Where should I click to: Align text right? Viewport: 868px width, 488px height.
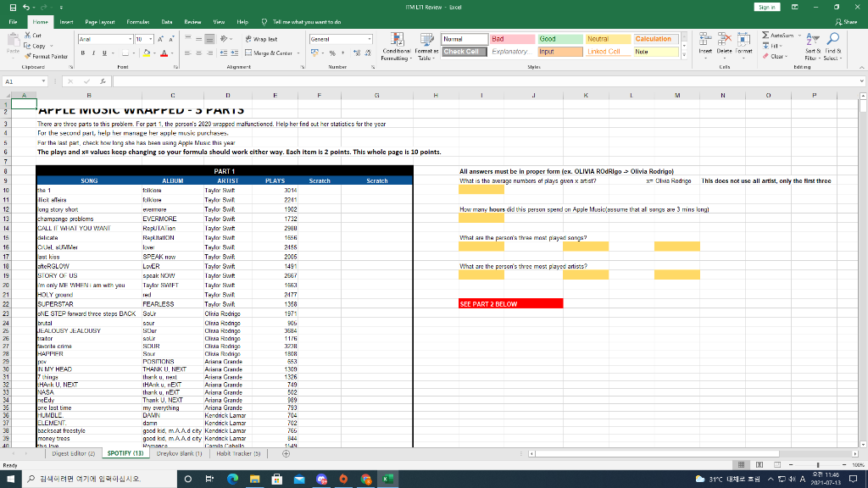tap(209, 53)
